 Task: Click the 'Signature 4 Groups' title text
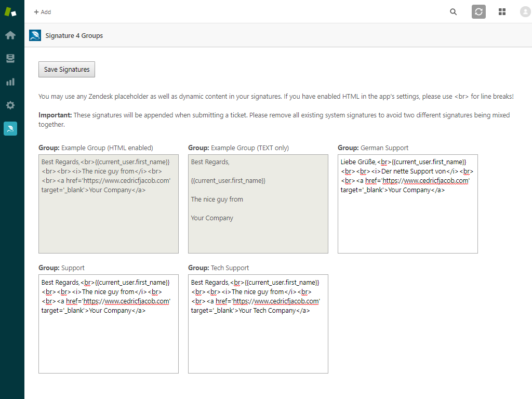(74, 36)
